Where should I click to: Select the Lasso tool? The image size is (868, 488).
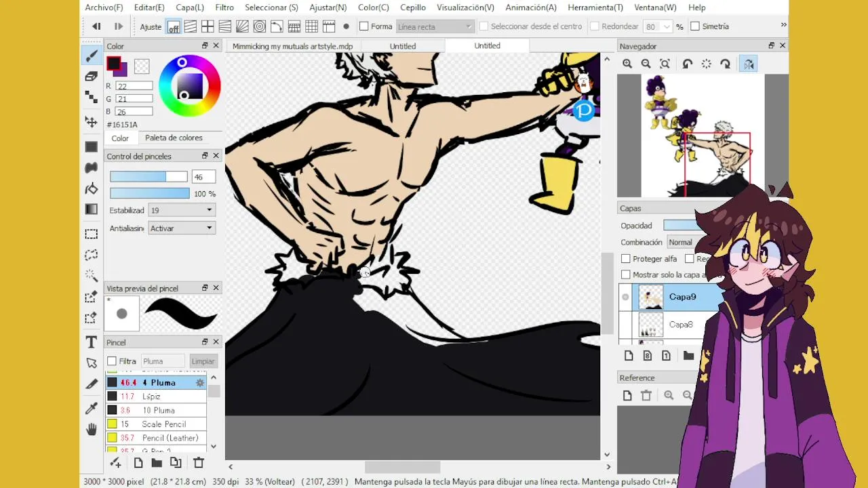click(x=92, y=255)
